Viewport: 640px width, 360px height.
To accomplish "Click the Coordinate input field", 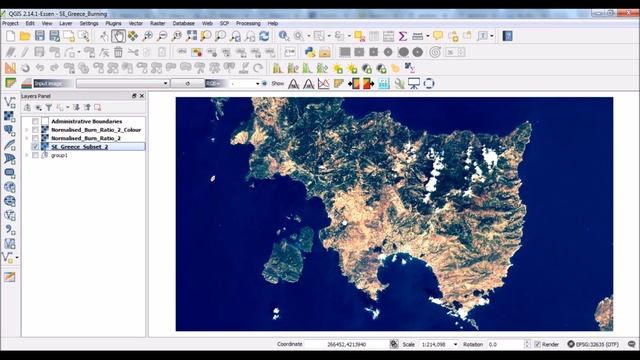I will (347, 344).
